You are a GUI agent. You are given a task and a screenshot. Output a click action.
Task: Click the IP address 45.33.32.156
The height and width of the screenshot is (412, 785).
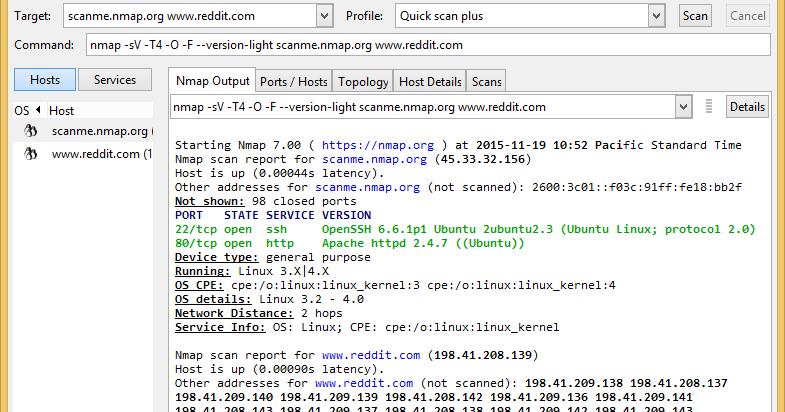(483, 159)
